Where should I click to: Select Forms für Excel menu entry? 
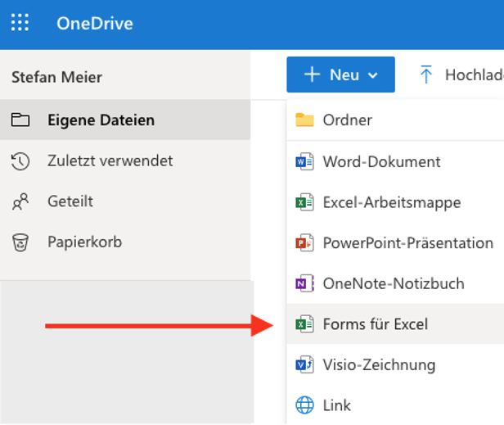[375, 324]
